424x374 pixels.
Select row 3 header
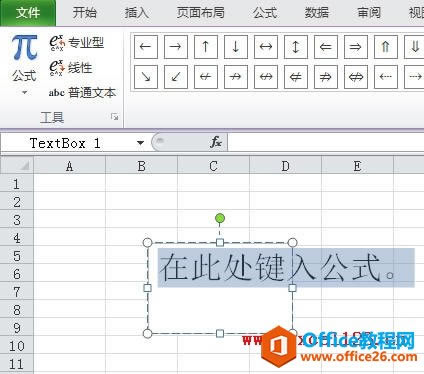coord(17,219)
